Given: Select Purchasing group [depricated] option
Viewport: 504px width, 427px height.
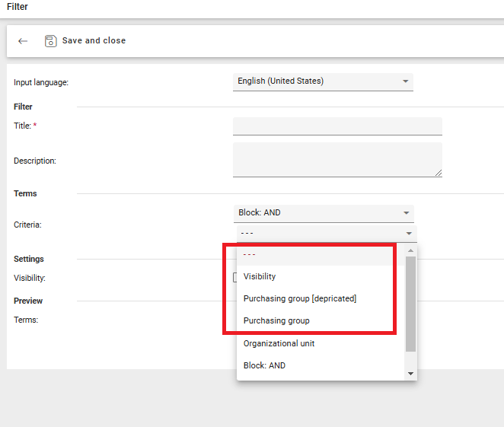Looking at the screenshot, I should click(x=300, y=298).
